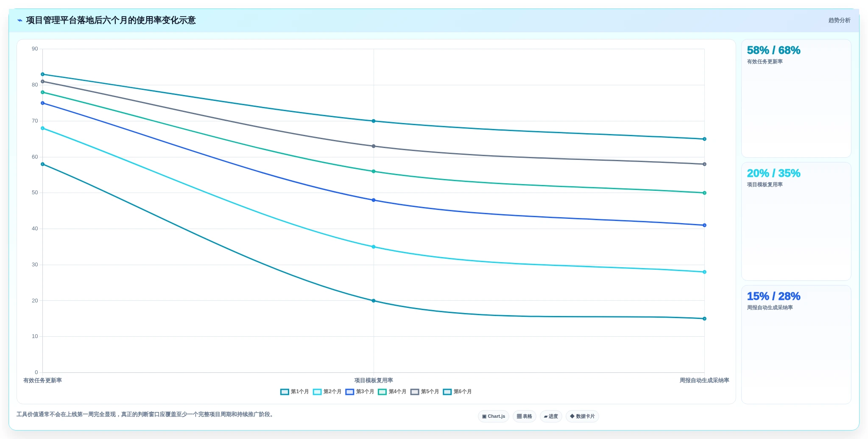Click 第2个月 point at 周报自动生成采纳率 (28)
This screenshot has width=868, height=439.
point(704,272)
